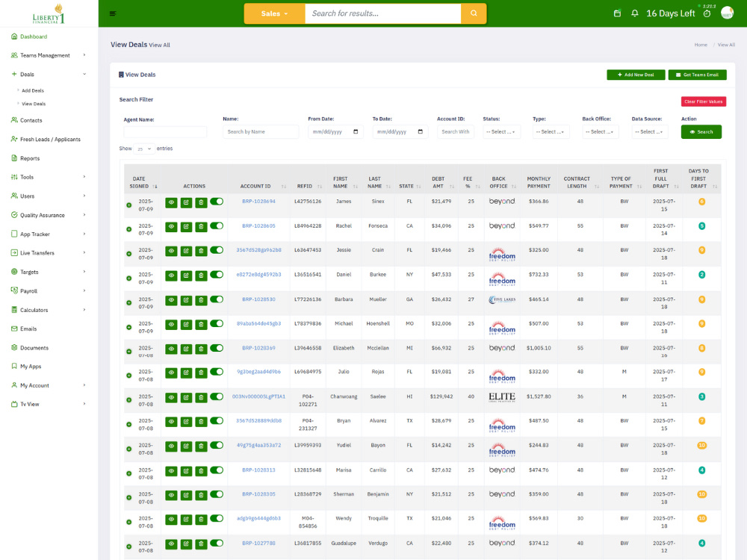Toggle the active switch for Julio Rojas

[217, 371]
